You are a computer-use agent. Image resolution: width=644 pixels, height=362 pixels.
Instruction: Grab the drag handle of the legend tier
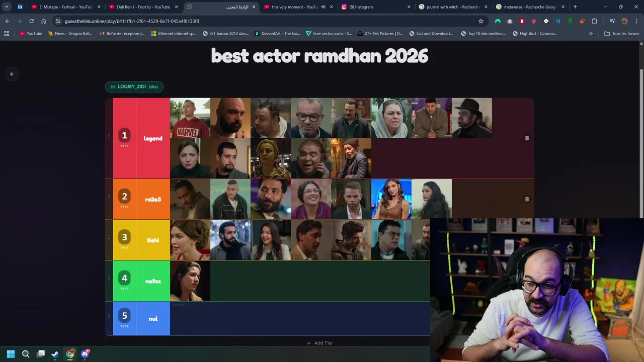(x=109, y=135)
